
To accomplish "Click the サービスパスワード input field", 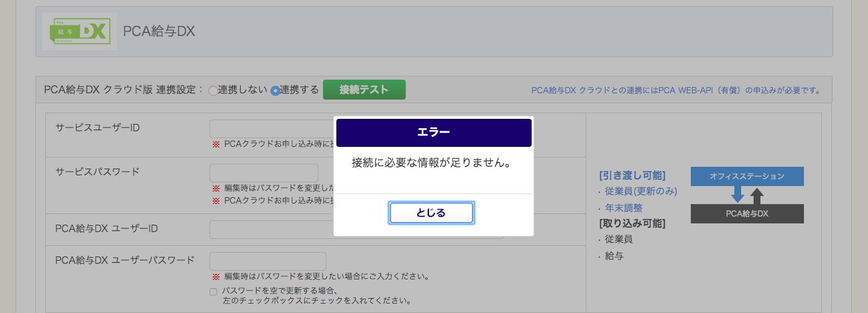I will pyautogui.click(x=264, y=172).
